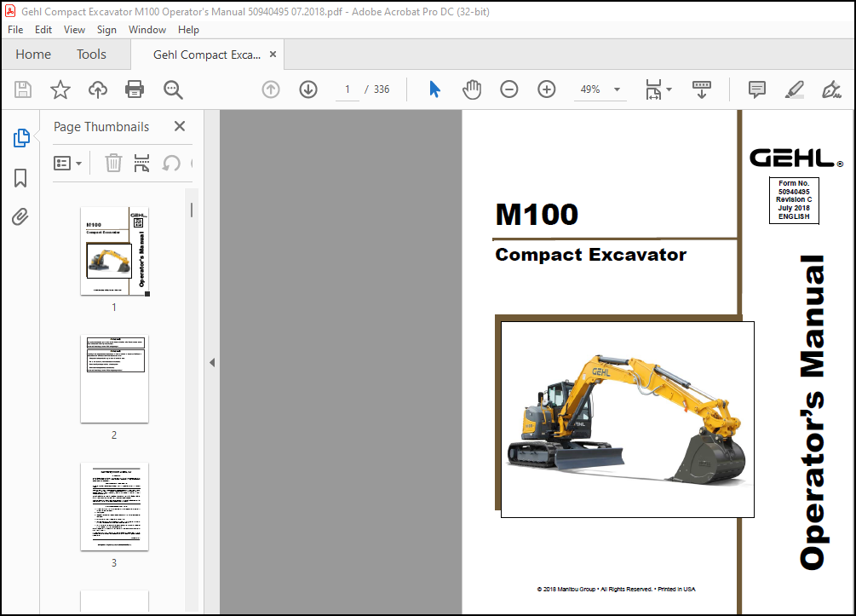
Task: Click the Compact Excavator heading text
Action: [x=591, y=255]
